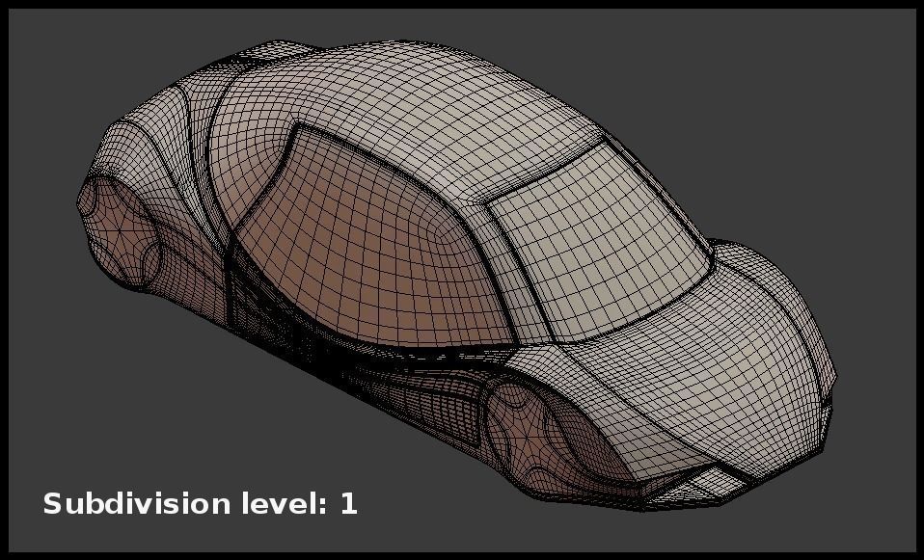924x560 pixels.
Task: Click the wireframe car model
Action: tap(457, 275)
